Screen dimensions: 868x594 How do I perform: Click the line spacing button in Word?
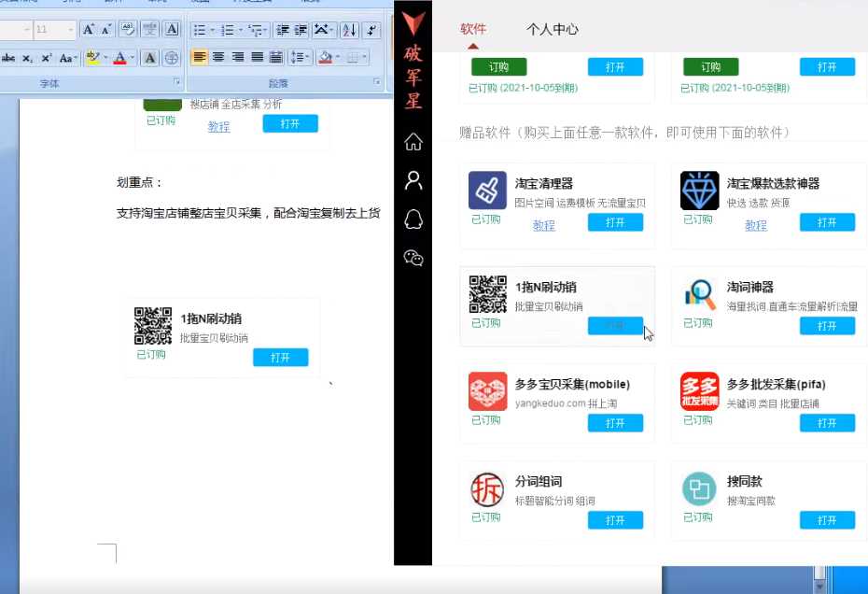click(x=299, y=57)
